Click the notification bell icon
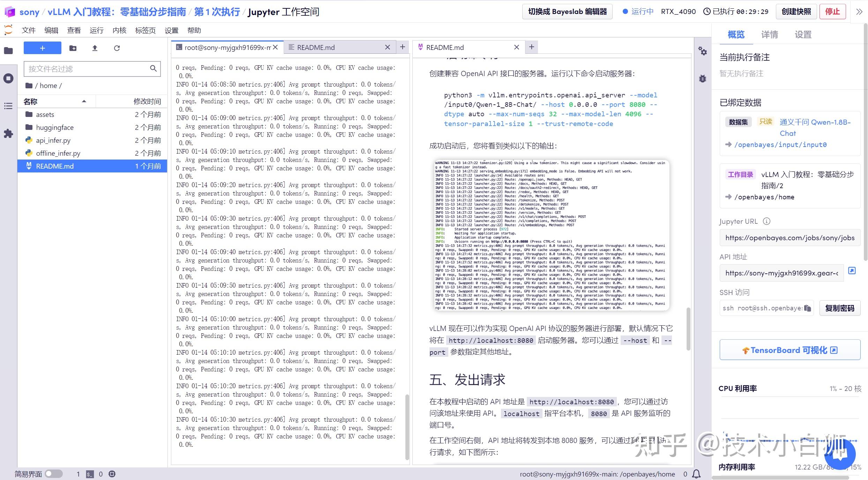This screenshot has width=868, height=480. (x=696, y=474)
